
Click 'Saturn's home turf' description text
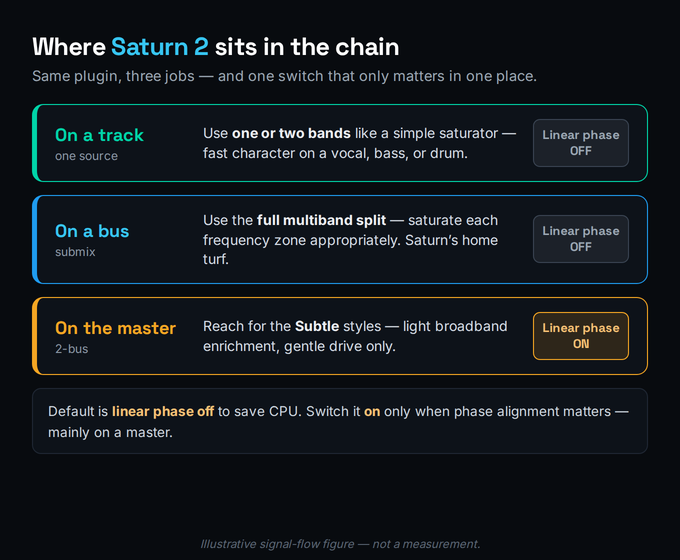[x=350, y=249]
